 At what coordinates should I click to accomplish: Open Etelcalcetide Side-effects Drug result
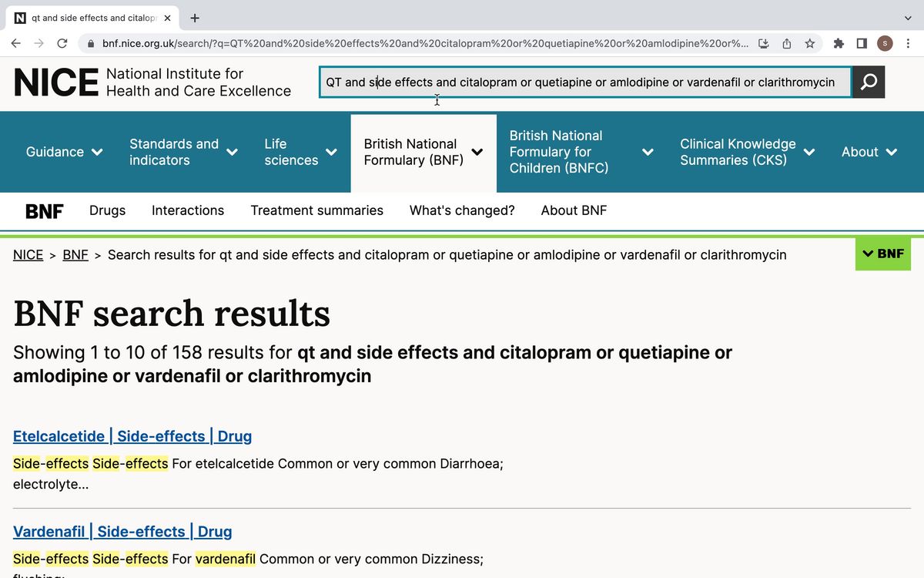(132, 436)
